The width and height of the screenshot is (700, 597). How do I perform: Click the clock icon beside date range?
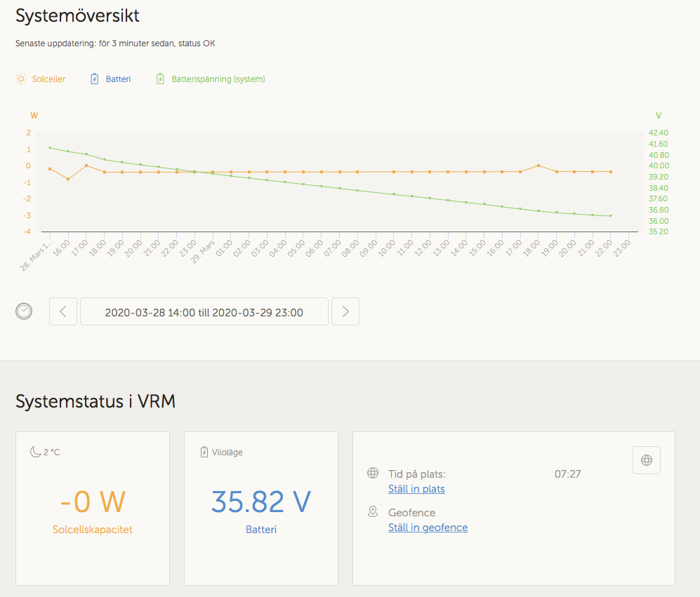tap(24, 311)
